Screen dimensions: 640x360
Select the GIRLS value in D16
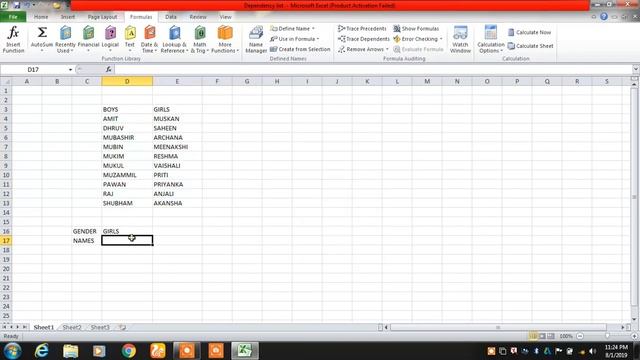click(x=127, y=231)
